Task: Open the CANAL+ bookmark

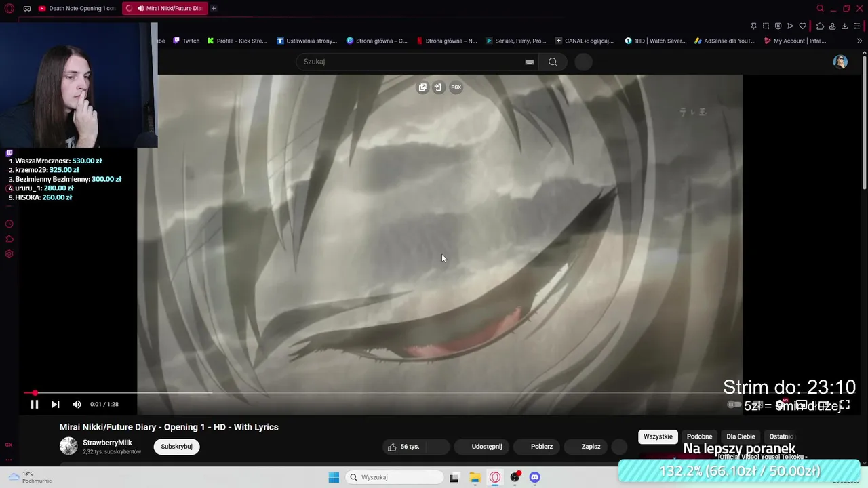Action: pyautogui.click(x=585, y=41)
